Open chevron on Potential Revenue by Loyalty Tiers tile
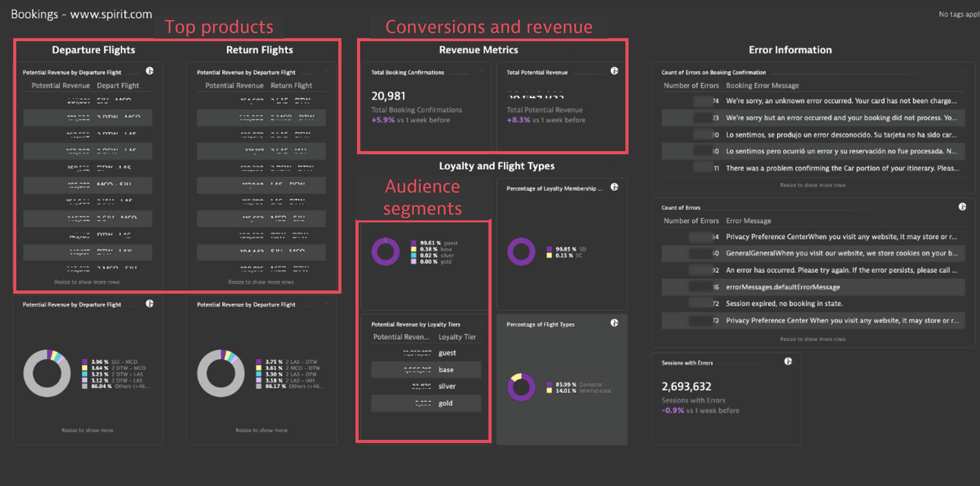This screenshot has width=980, height=486. pyautogui.click(x=481, y=323)
